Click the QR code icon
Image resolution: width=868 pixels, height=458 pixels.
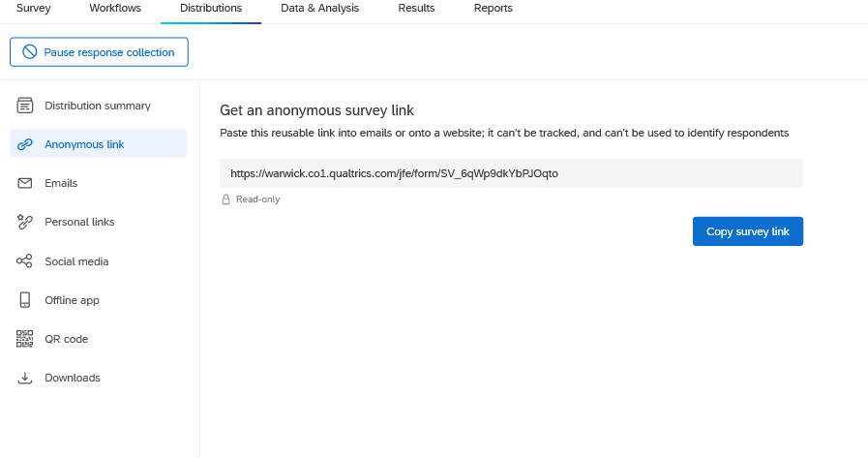pos(25,339)
